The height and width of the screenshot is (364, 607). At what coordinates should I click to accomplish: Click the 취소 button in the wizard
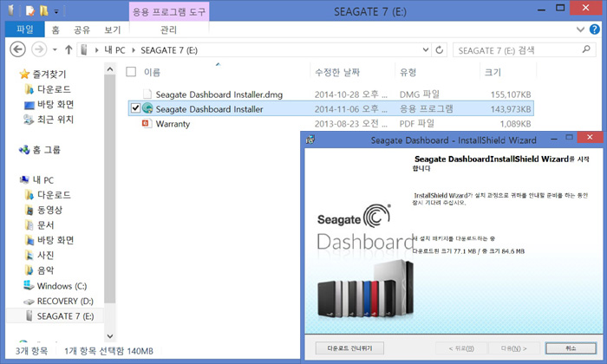[571, 348]
